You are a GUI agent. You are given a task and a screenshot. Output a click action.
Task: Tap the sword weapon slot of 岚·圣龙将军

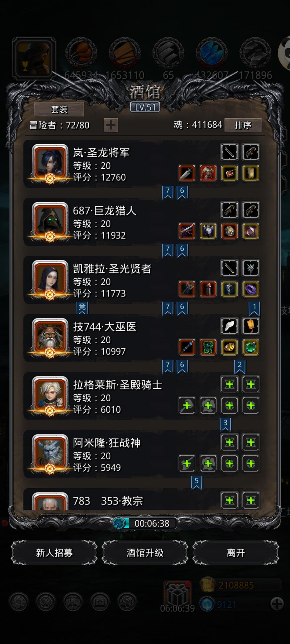(x=187, y=173)
